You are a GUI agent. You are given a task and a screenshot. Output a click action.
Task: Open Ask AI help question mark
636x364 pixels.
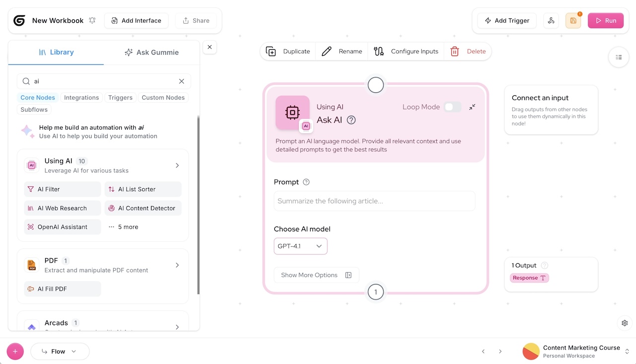tap(351, 120)
